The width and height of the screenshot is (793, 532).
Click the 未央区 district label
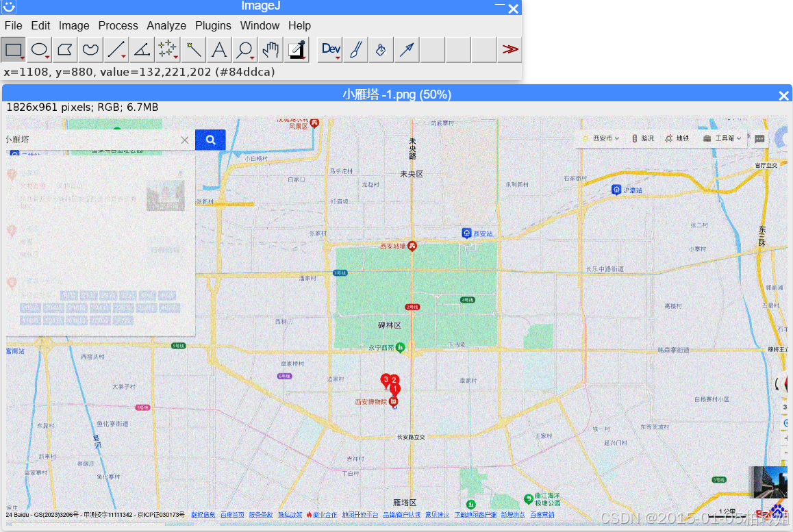click(412, 174)
